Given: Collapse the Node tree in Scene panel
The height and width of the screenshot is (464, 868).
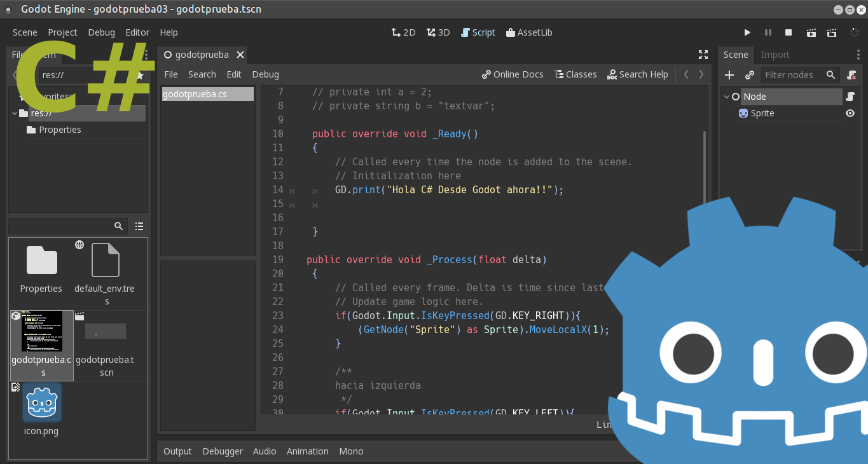Looking at the screenshot, I should click(726, 97).
